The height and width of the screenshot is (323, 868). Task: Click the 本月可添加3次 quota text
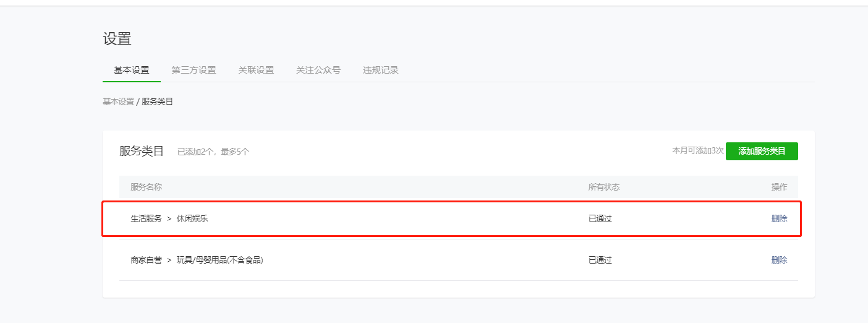pyautogui.click(x=697, y=150)
